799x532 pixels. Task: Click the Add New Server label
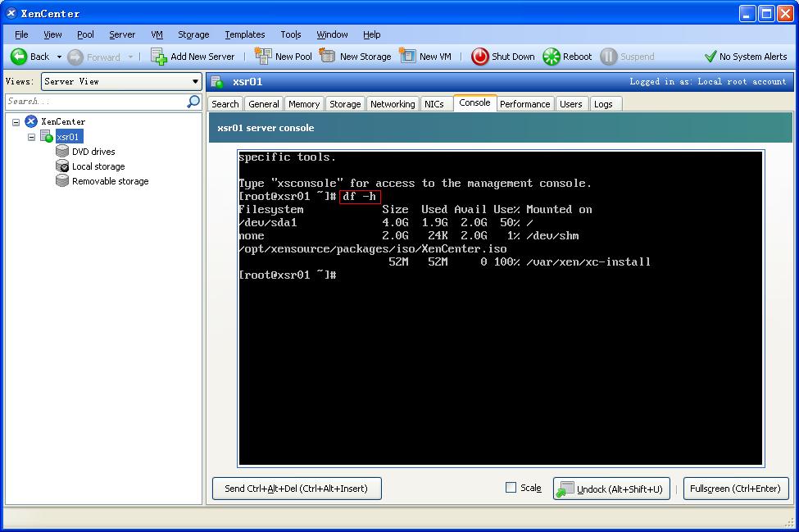point(202,57)
